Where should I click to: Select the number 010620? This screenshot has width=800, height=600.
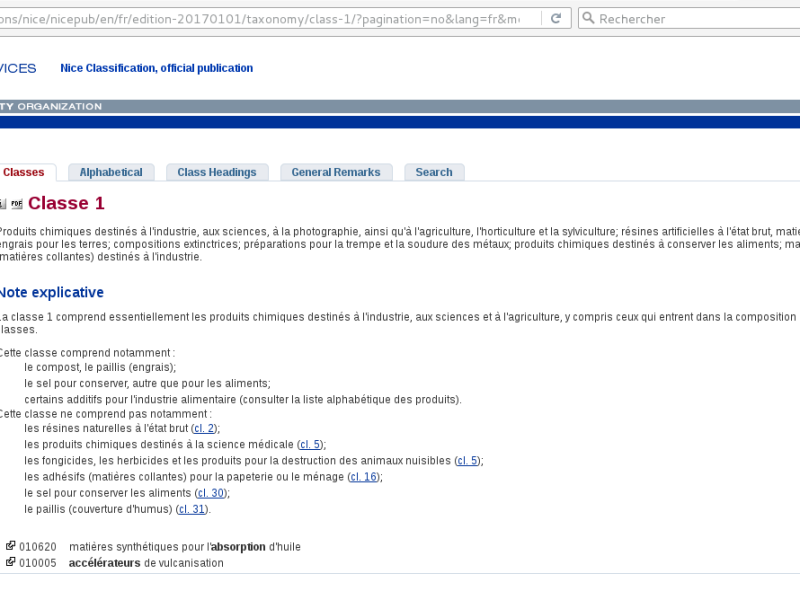click(38, 547)
